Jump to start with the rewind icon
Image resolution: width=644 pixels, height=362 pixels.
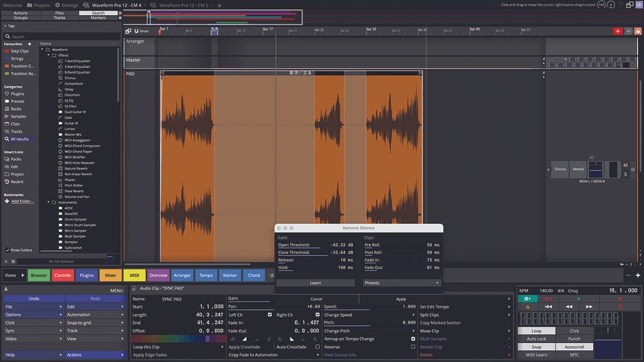(548, 306)
